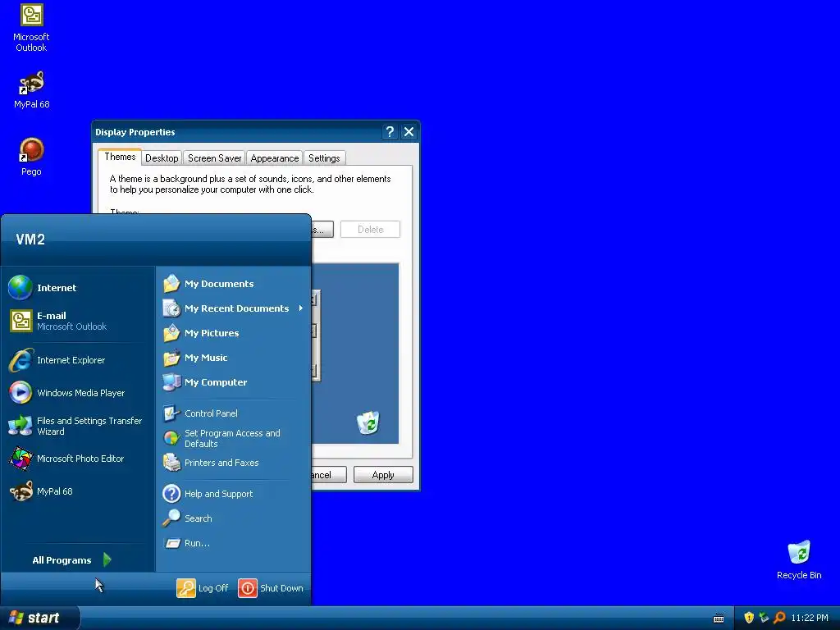
Task: Expand My Recent Documents submenu
Action: coord(234,308)
